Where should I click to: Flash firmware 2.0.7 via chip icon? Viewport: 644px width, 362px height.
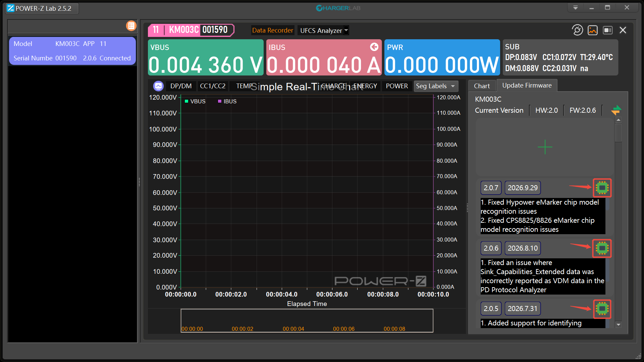(602, 188)
